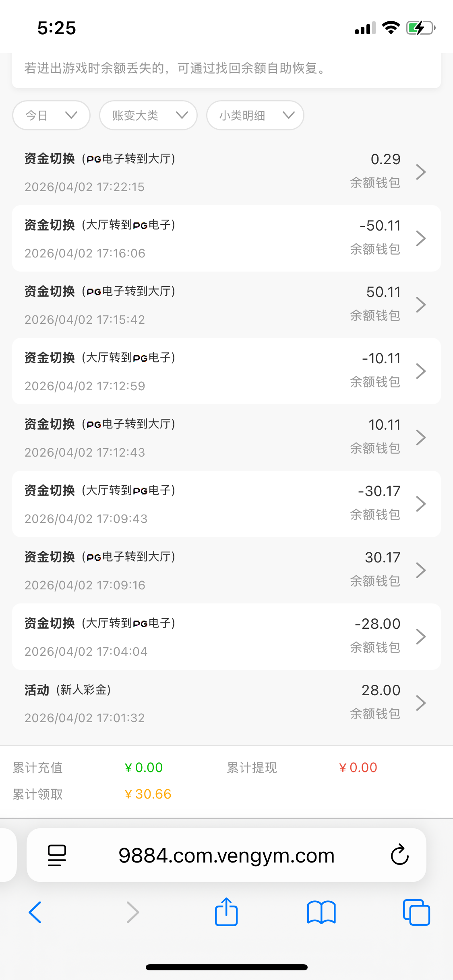The width and height of the screenshot is (453, 980).
Task: Tap Safari share icon
Action: 226,912
